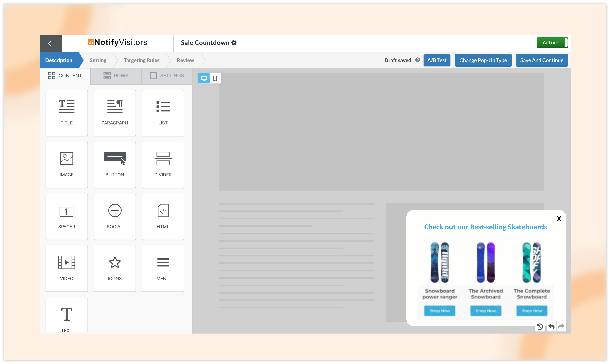Pick the Paragraph content block

(x=115, y=113)
